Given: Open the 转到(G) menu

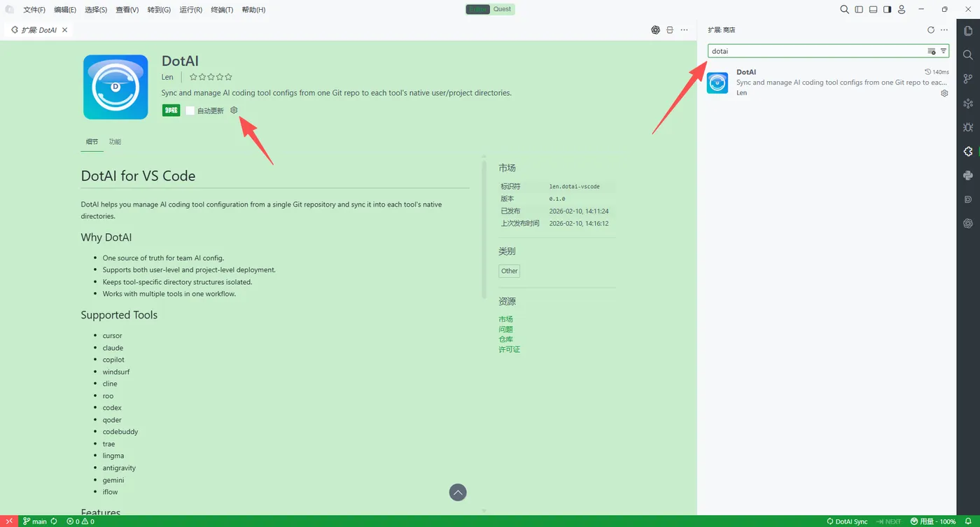Looking at the screenshot, I should (x=159, y=10).
